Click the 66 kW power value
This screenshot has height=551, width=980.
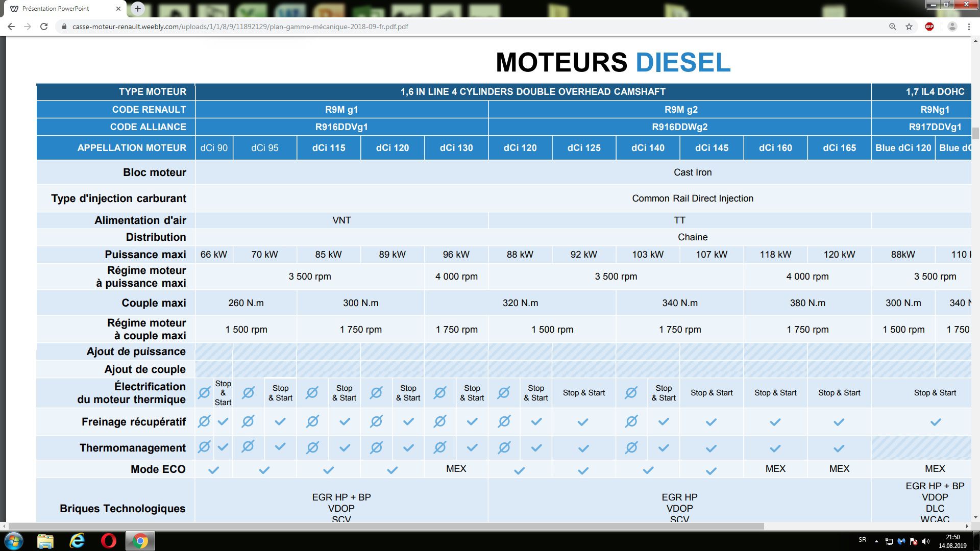pyautogui.click(x=213, y=255)
